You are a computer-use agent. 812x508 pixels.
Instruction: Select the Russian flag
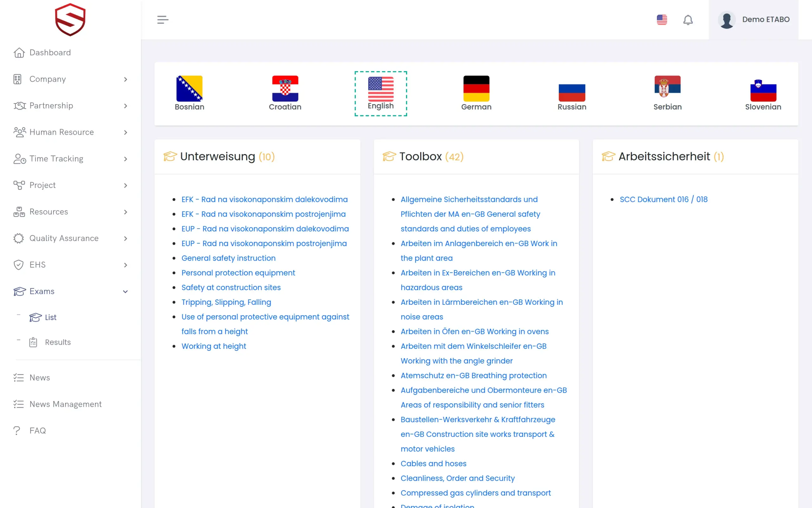(572, 93)
